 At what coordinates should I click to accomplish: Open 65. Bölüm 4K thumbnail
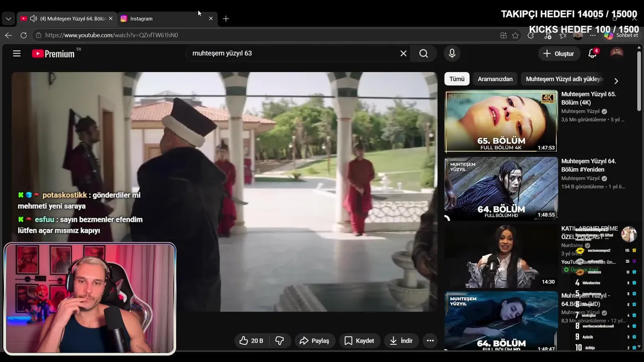point(501,121)
